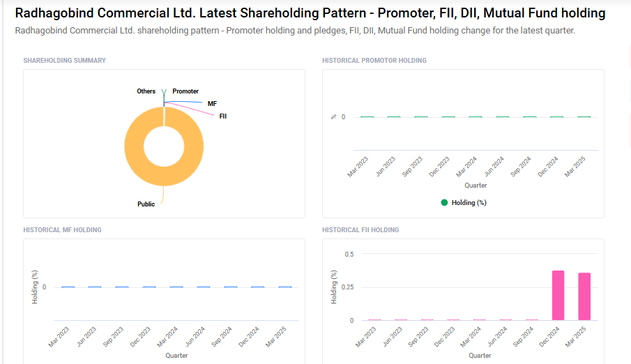Screen dimensions: 631x364
Task: Click the Others label on the donut chart
Action: click(146, 91)
